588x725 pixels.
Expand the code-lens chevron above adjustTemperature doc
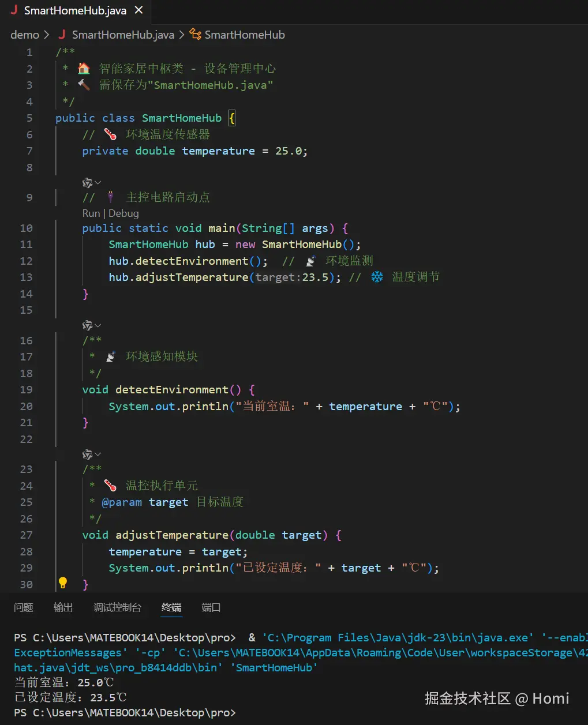pyautogui.click(x=98, y=454)
